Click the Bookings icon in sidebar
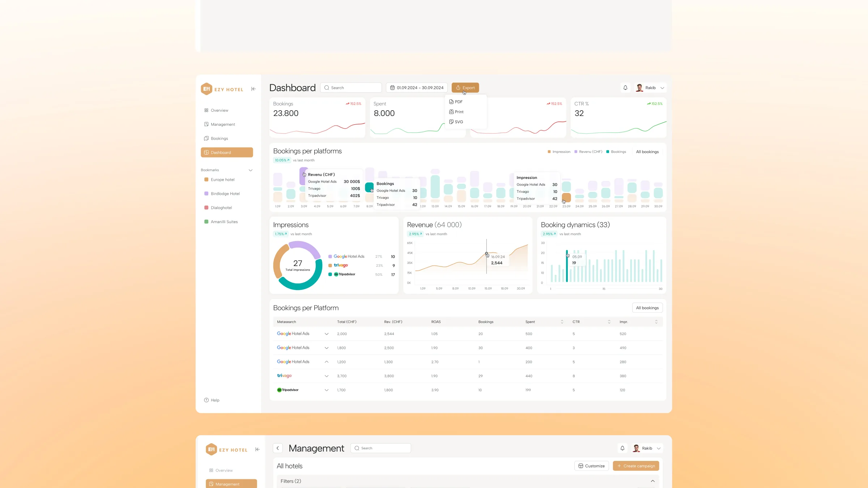 (207, 138)
